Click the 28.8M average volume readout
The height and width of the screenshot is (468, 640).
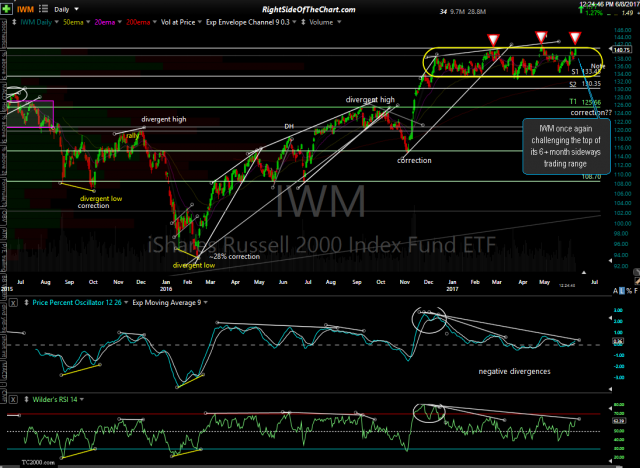pyautogui.click(x=476, y=12)
